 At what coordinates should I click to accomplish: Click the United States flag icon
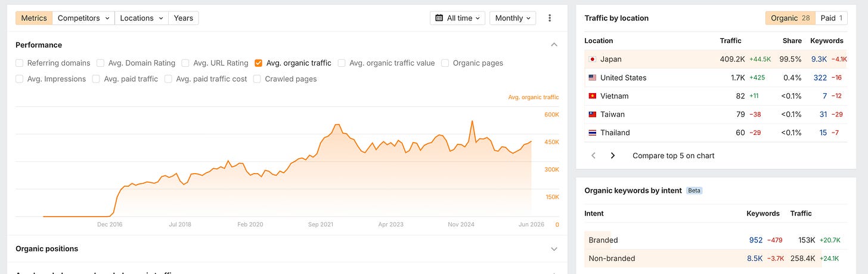[593, 78]
